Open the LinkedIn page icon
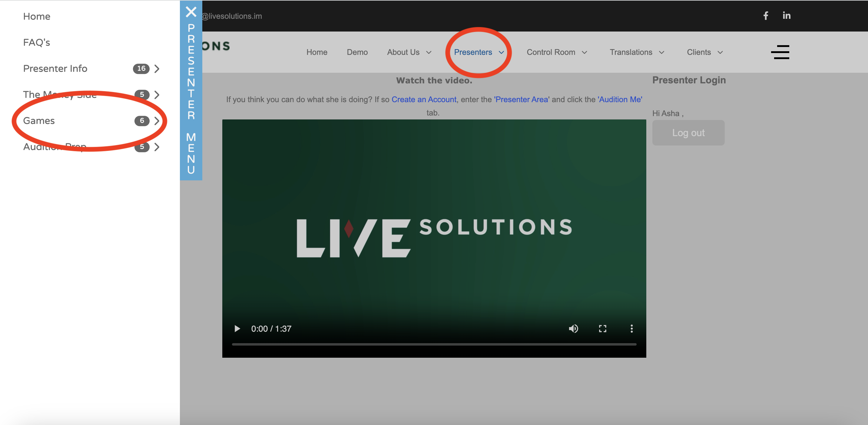Image resolution: width=868 pixels, height=425 pixels. [x=787, y=15]
